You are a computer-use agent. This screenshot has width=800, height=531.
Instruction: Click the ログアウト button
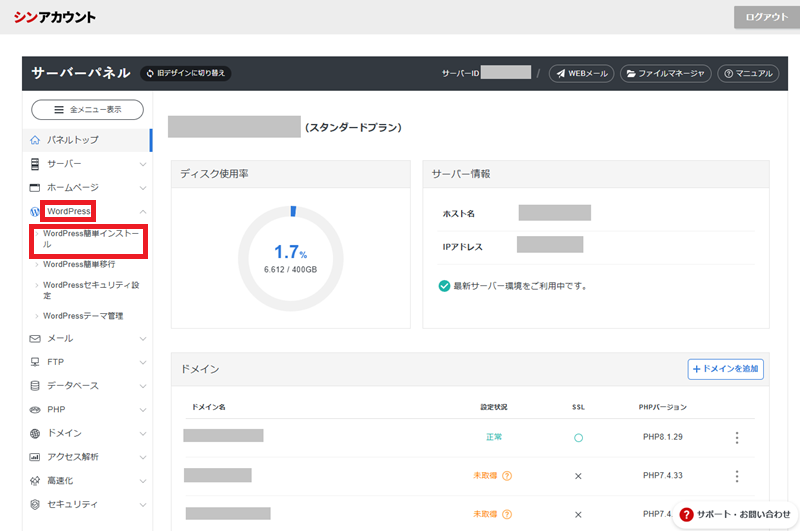click(766, 18)
